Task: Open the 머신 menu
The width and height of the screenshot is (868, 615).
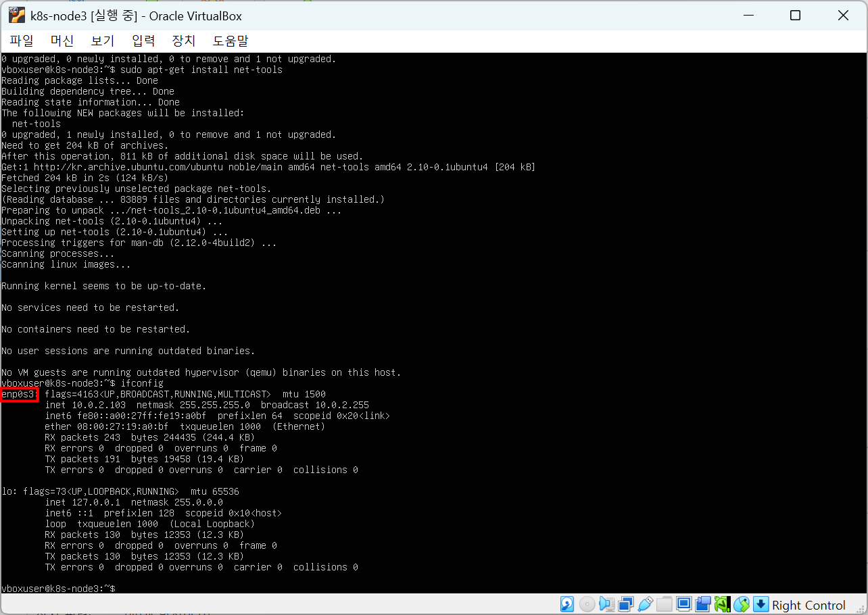Action: [62, 41]
